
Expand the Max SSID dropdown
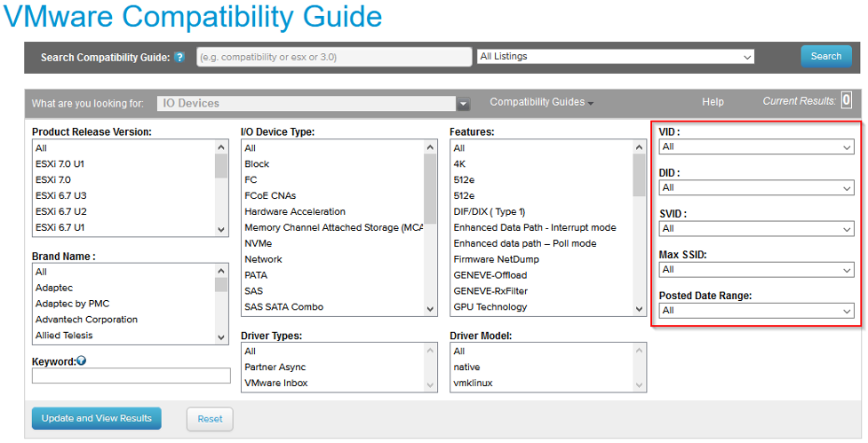pos(756,270)
